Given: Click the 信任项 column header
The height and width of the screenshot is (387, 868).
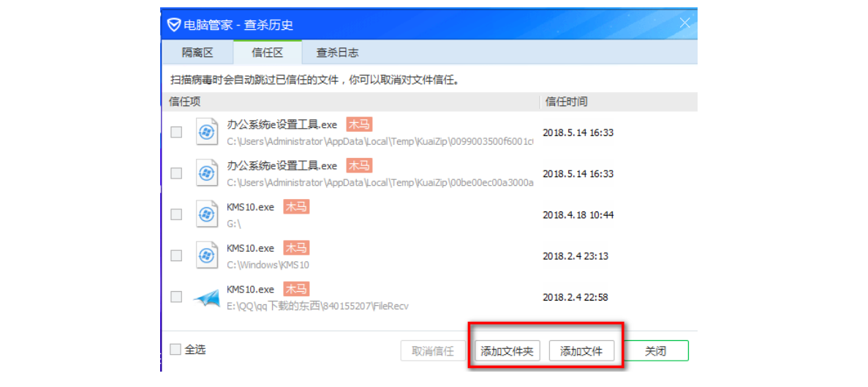Looking at the screenshot, I should tap(350, 101).
